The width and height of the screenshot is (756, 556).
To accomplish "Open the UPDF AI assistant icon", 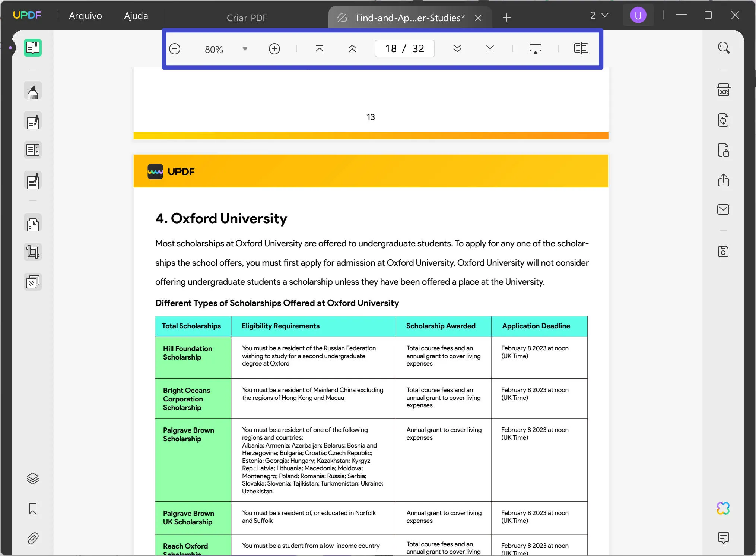I will (x=724, y=508).
